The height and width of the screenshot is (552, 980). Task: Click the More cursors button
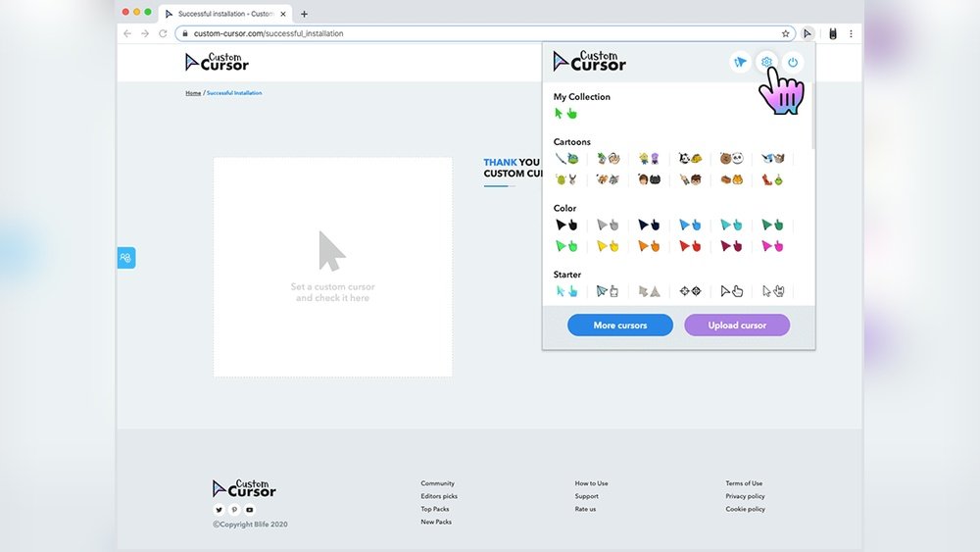[x=619, y=326]
